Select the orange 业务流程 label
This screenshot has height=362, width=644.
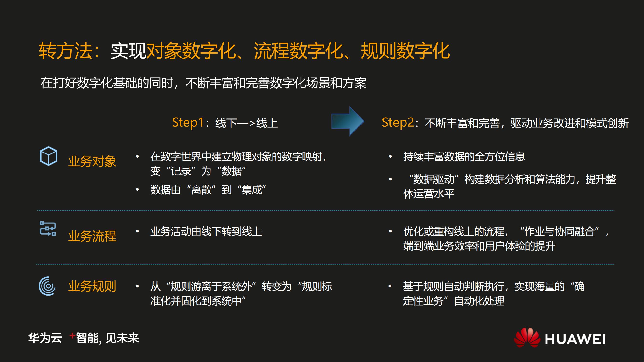coord(92,236)
